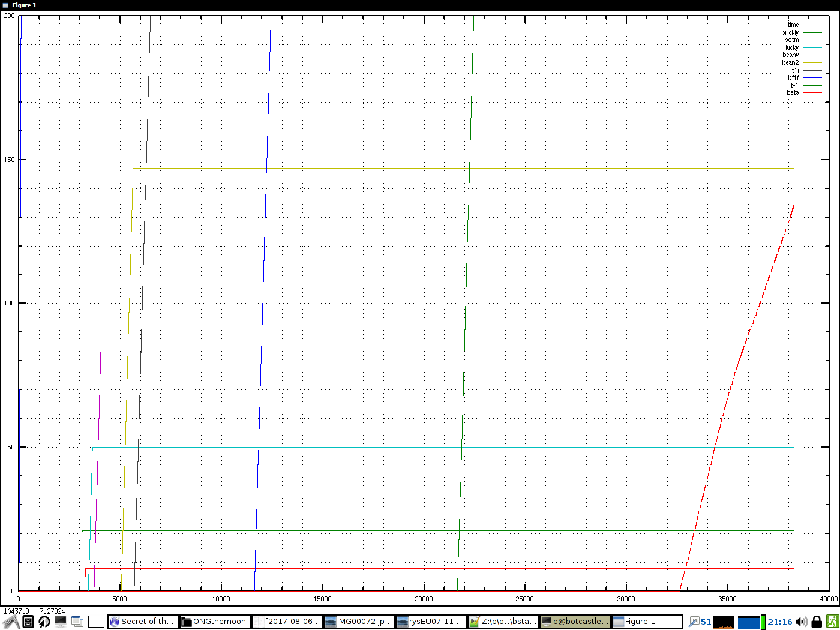
Task: Click the yellow line sample next to 'bean2'
Action: (812, 62)
